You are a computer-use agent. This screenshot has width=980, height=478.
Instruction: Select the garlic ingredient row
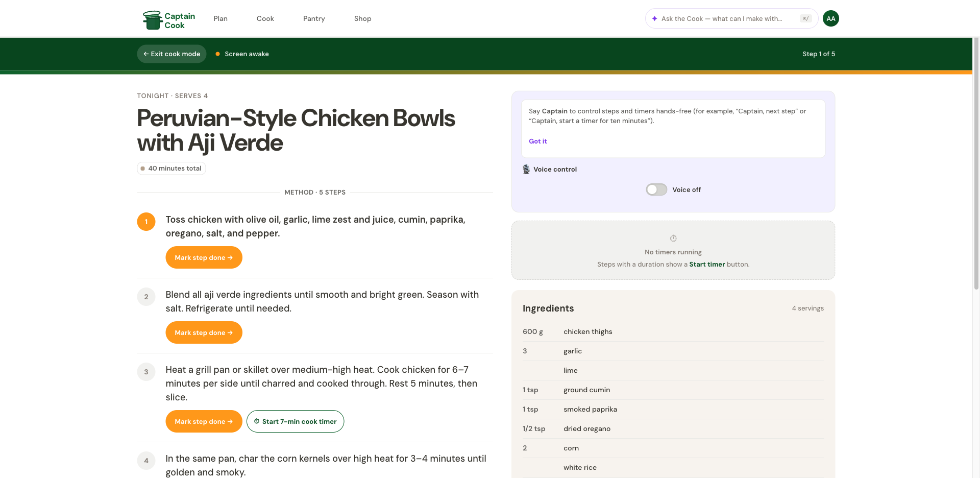click(x=673, y=351)
